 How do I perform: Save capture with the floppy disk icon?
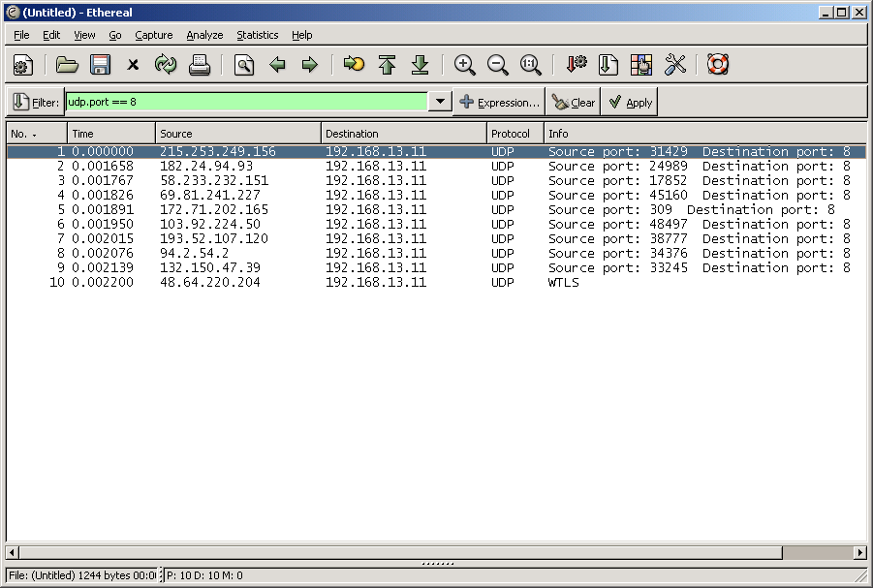(100, 65)
